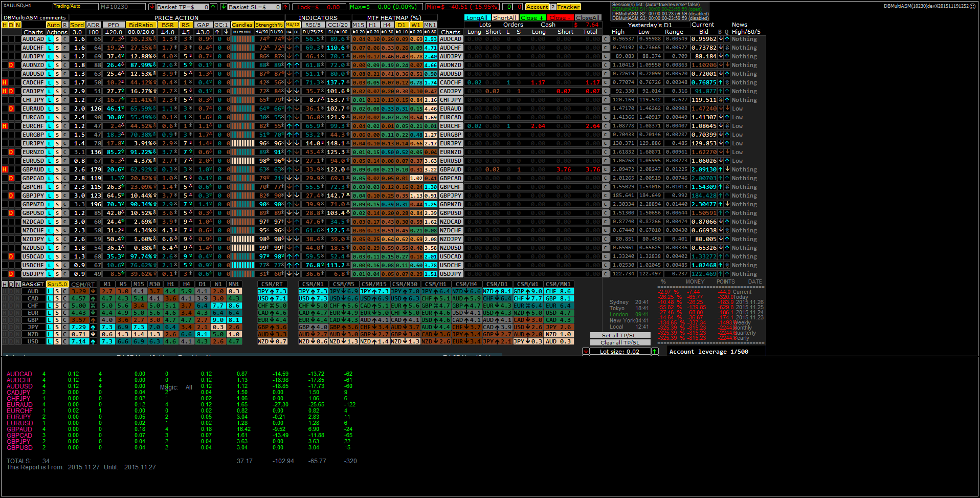Viewport: 980px width, 498px height.
Task: Click the S action in the AUDJPY row
Action: [x=58, y=56]
